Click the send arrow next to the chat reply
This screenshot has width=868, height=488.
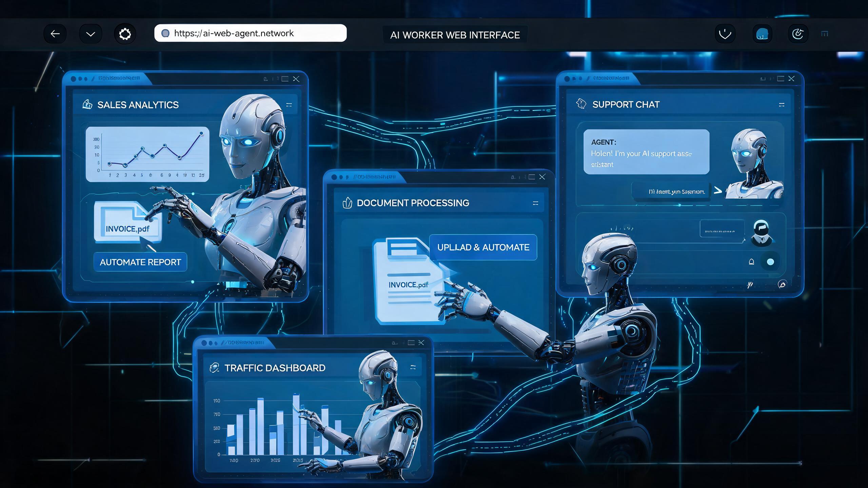[x=717, y=190]
